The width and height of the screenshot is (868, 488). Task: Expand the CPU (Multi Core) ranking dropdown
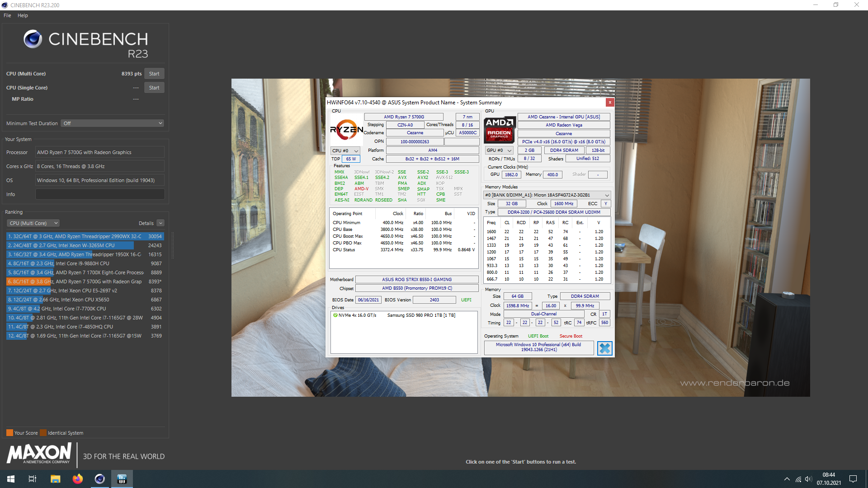[33, 223]
